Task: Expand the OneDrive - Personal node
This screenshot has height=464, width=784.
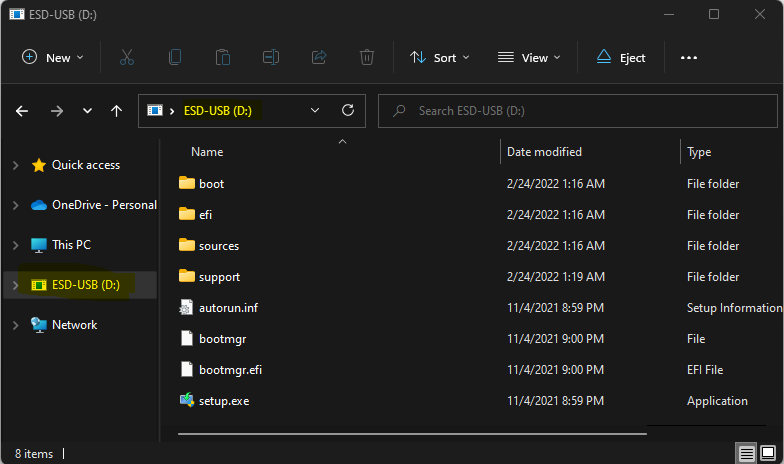Action: [16, 205]
